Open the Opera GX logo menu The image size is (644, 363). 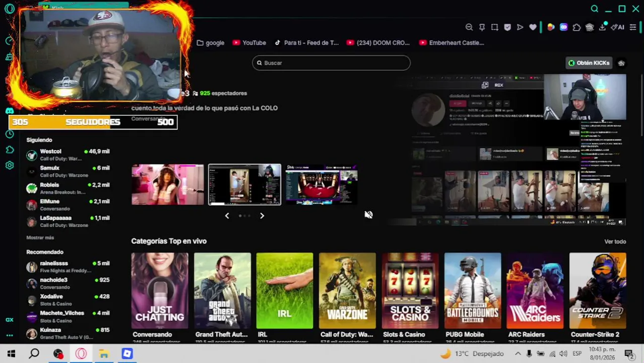point(9,9)
